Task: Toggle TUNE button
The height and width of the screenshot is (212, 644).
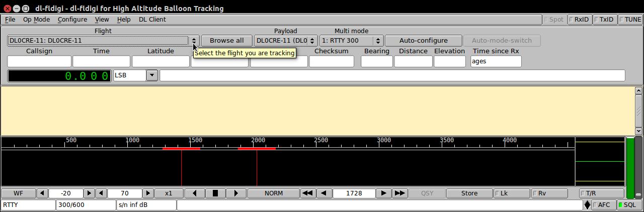Action: pos(630,20)
